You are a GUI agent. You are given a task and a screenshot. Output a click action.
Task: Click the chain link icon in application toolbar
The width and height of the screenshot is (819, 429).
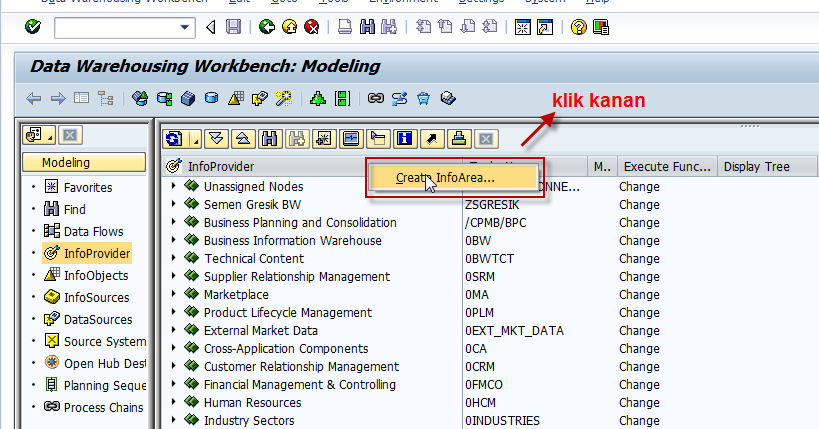point(376,98)
